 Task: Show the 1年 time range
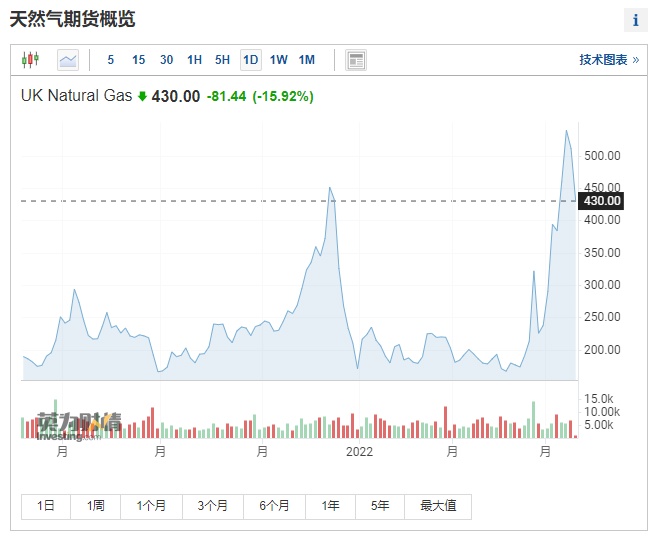[x=331, y=506]
